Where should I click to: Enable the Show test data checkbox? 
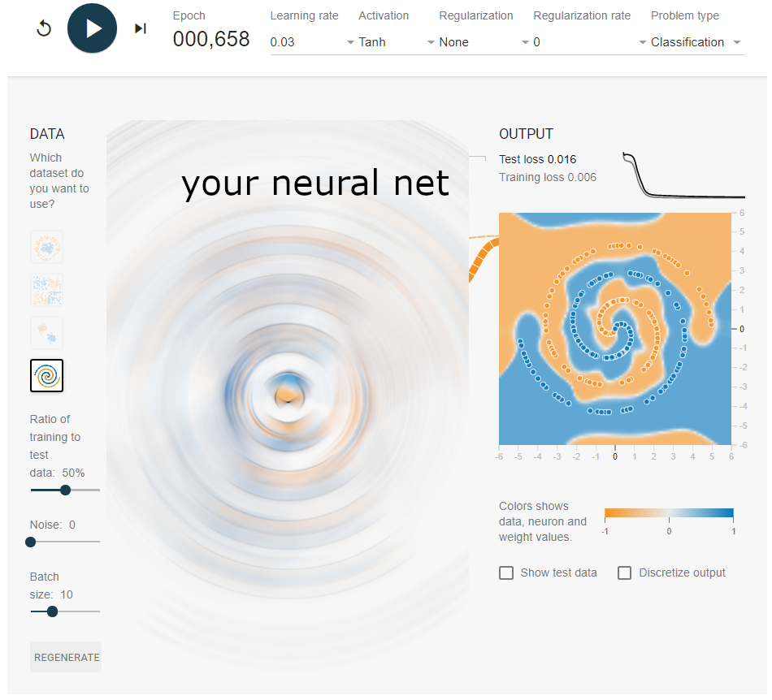[x=506, y=573]
